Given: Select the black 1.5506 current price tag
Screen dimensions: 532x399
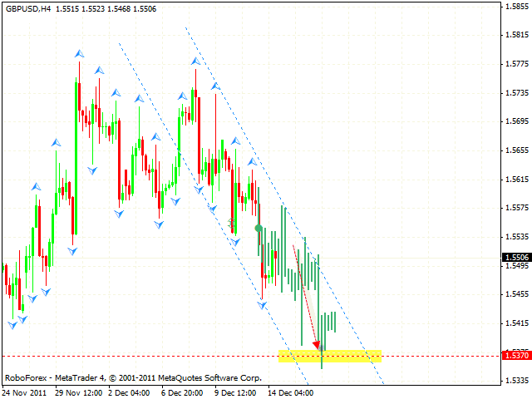Looking at the screenshot, I should (517, 257).
